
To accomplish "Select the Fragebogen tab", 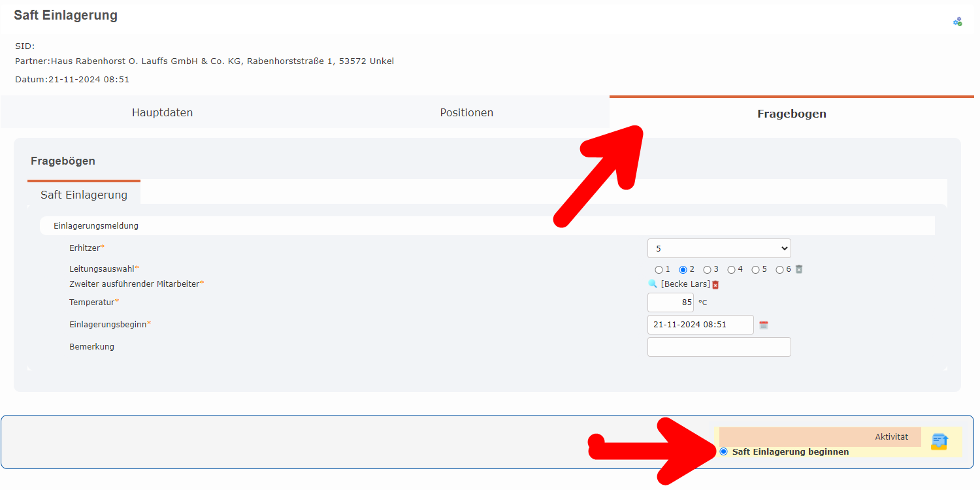I will tap(791, 114).
